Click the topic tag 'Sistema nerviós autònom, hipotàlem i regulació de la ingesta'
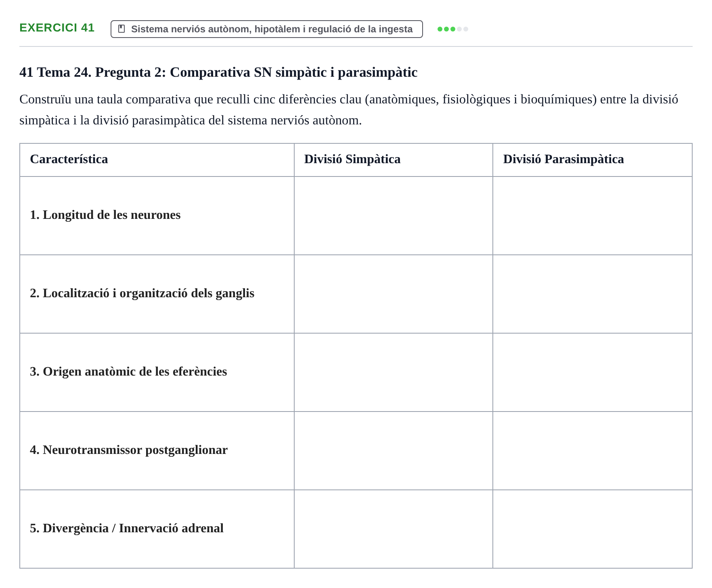Viewport: 712px width, 588px height. pos(267,29)
